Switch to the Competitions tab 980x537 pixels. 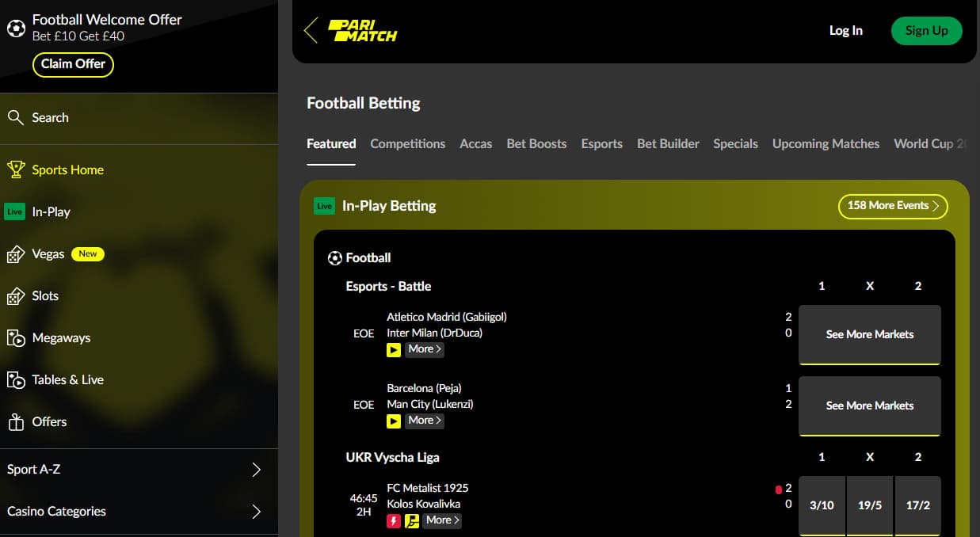(x=408, y=143)
